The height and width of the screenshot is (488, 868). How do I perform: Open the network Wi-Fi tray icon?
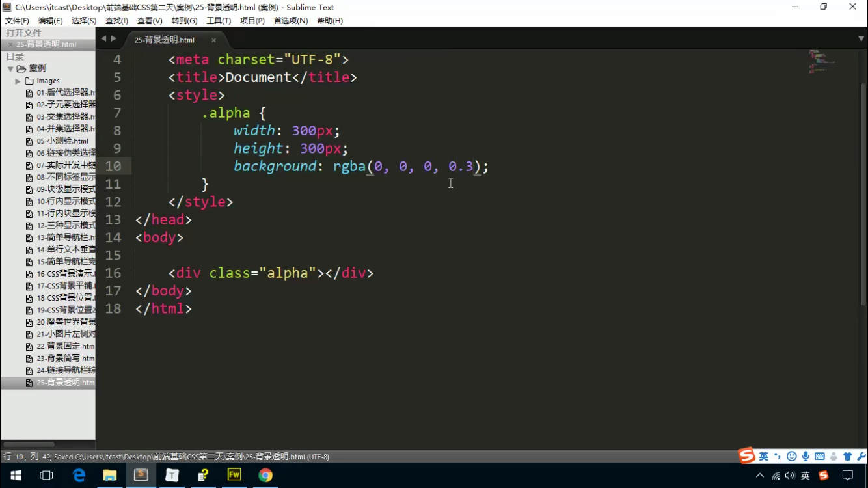pyautogui.click(x=775, y=476)
